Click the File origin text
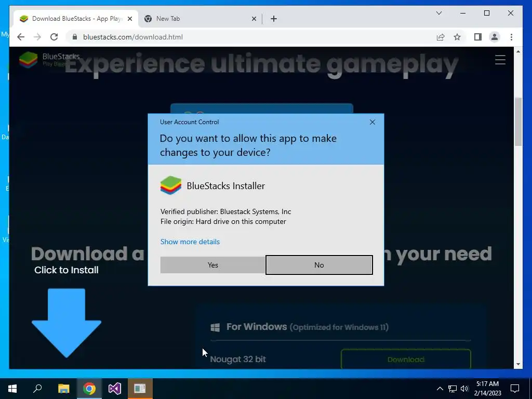 point(223,221)
